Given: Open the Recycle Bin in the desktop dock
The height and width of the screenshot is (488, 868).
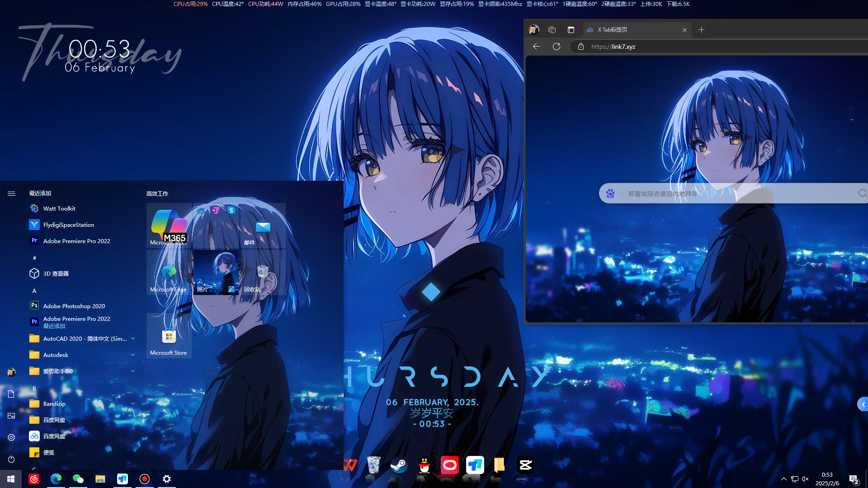Looking at the screenshot, I should click(x=373, y=465).
